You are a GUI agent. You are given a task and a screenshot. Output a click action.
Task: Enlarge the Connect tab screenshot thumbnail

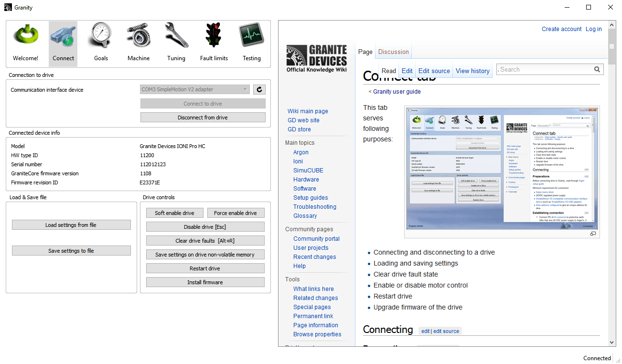(x=593, y=234)
